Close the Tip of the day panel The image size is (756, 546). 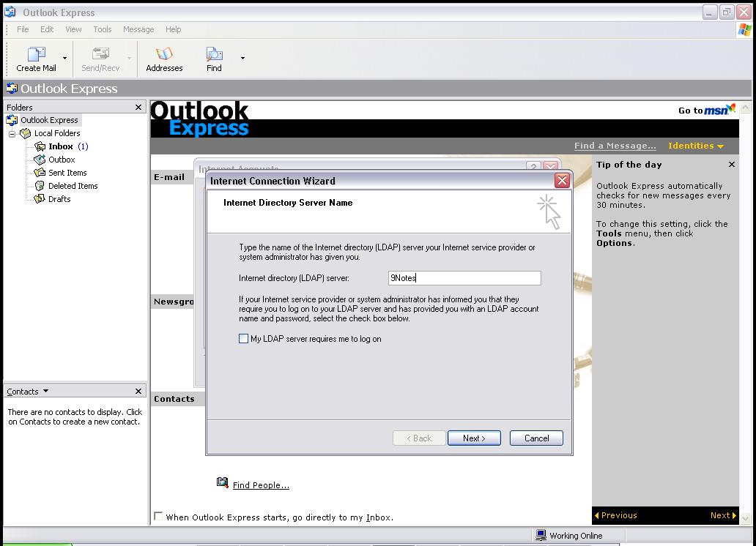[x=731, y=165]
